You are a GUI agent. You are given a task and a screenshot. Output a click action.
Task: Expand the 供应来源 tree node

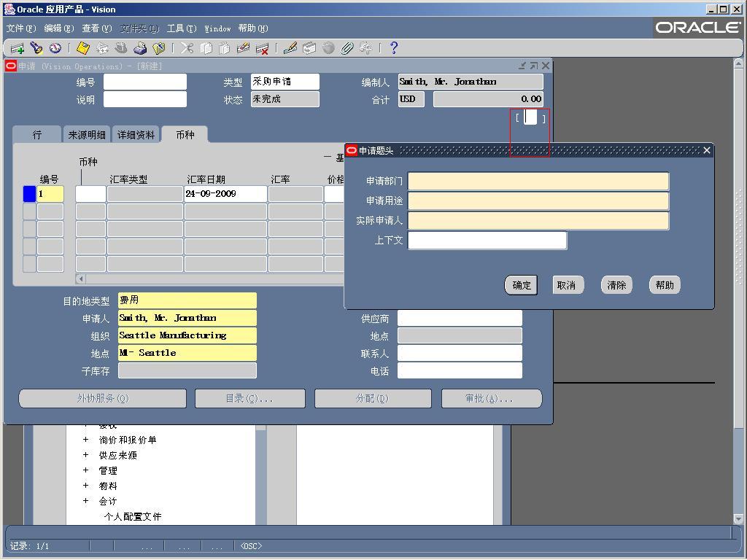(x=86, y=455)
